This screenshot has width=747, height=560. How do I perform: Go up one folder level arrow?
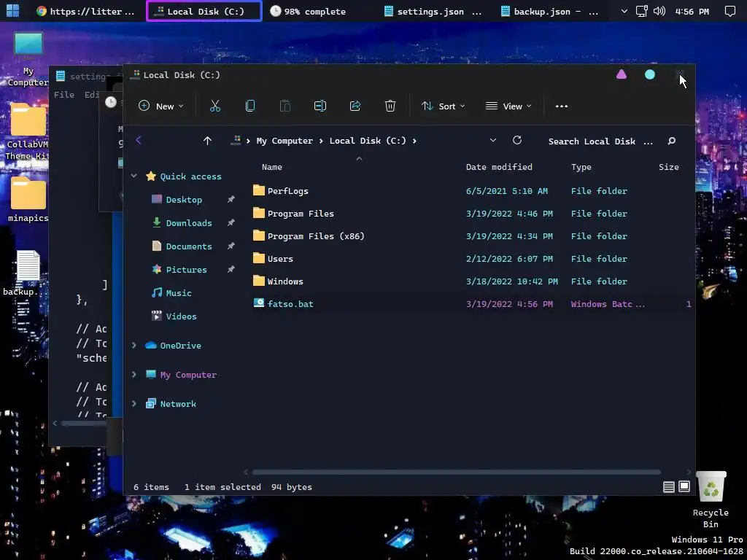pos(207,141)
